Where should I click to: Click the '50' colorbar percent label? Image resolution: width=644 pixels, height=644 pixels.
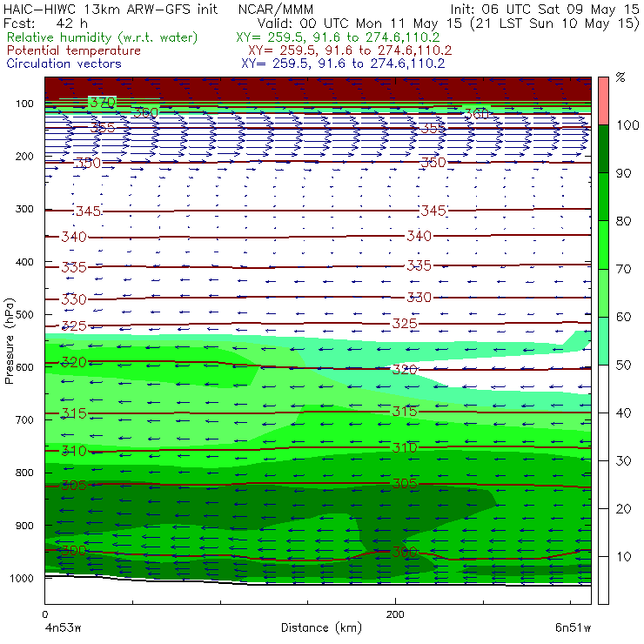623,366
